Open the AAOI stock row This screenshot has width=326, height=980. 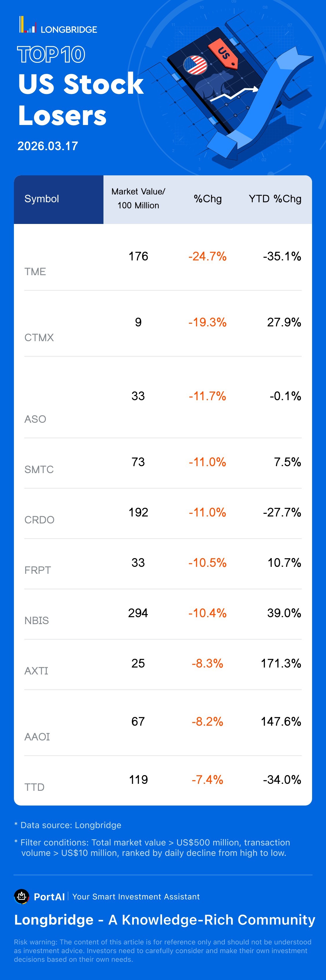(37, 737)
